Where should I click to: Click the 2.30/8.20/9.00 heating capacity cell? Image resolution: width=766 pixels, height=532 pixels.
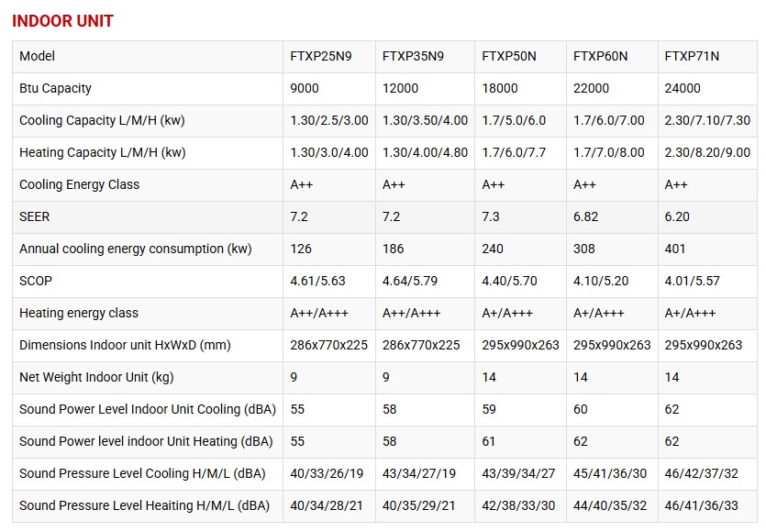[x=707, y=152]
